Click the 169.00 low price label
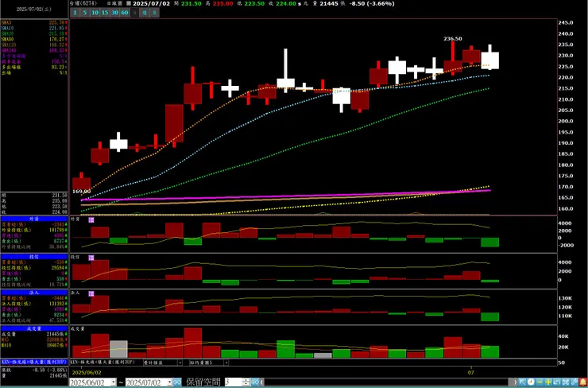588x388 pixels. tap(81, 192)
